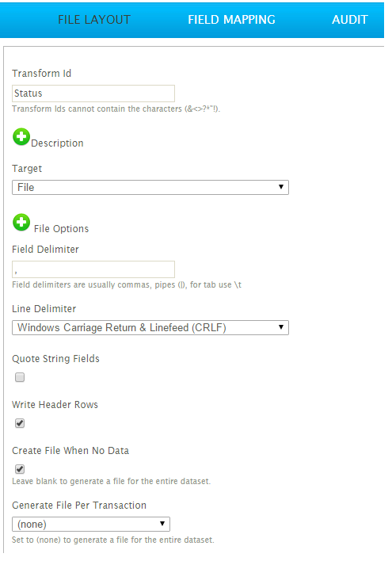Go to the AUDIT tab
This screenshot has height=561, width=392.
coord(350,20)
